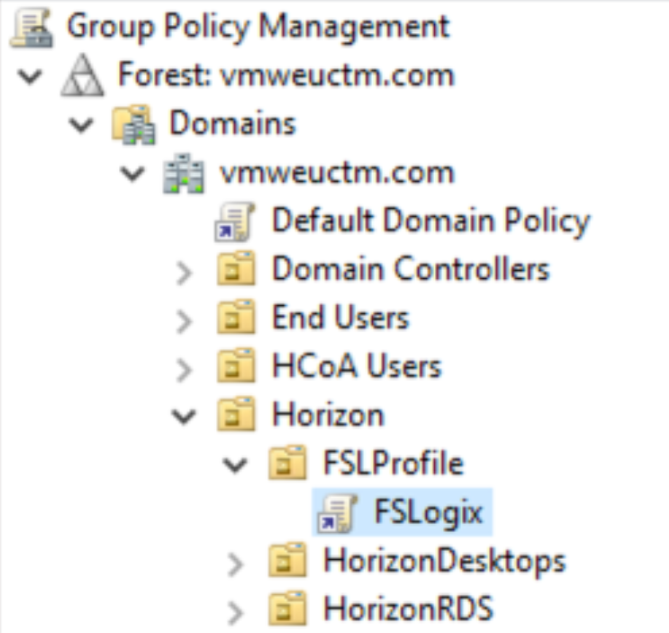Click the HorizonRDS OU folder icon

point(287,609)
